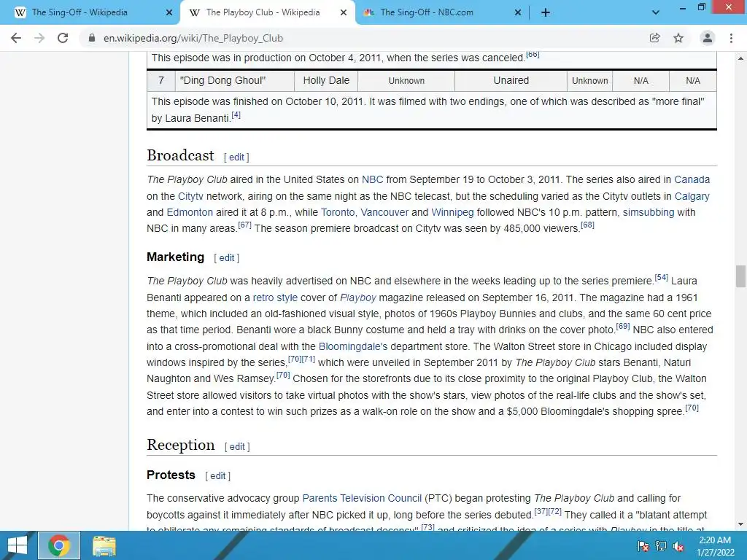Click the Broadcast section heading
Screen dimensions: 747x560
tap(181, 155)
